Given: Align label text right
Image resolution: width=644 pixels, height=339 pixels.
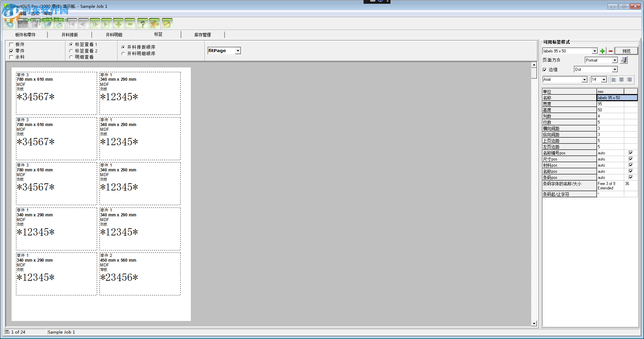Looking at the screenshot, I should pyautogui.click(x=629, y=79).
